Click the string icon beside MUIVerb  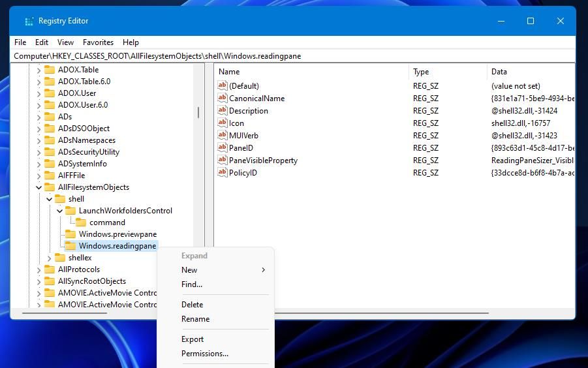[x=223, y=135]
